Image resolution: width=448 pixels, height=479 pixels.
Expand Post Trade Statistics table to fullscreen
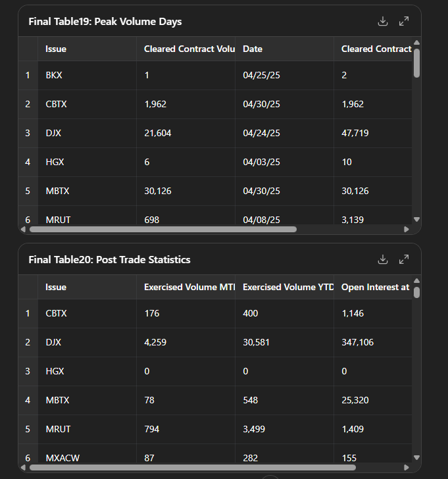[x=404, y=259]
